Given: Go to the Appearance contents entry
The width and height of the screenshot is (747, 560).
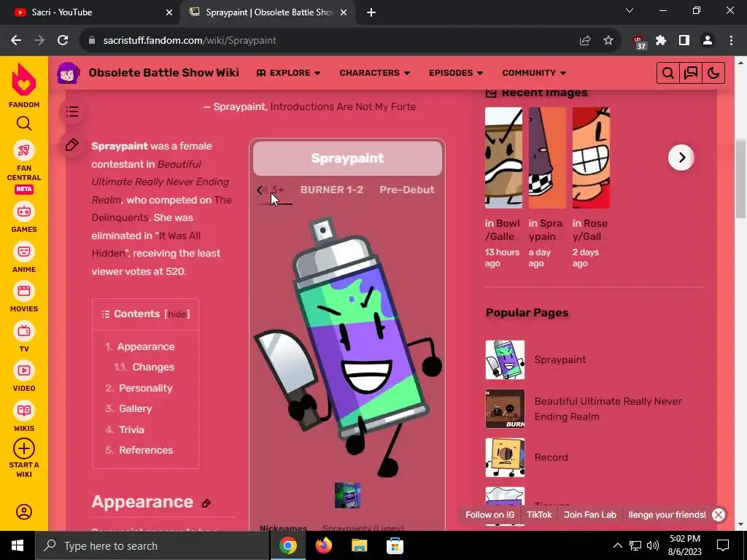Looking at the screenshot, I should click(146, 346).
